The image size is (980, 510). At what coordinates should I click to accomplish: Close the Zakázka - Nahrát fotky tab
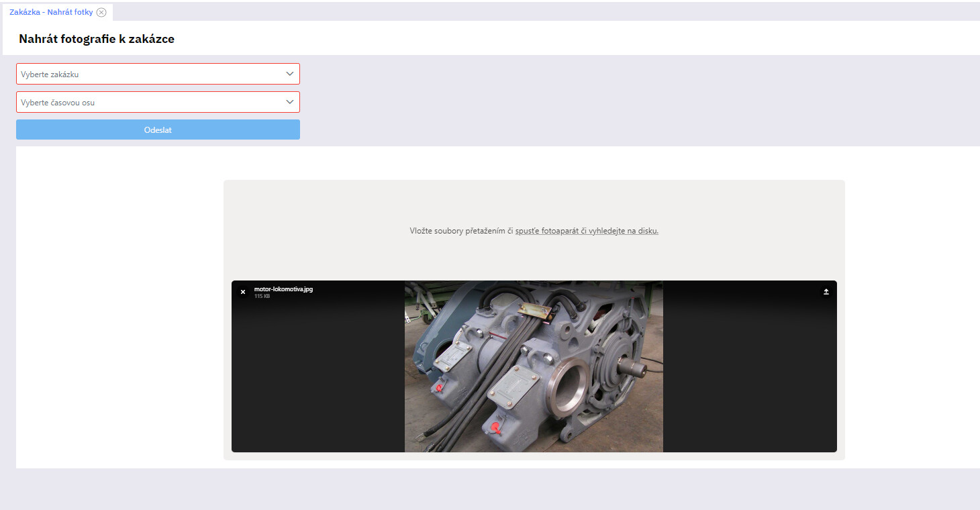[101, 12]
